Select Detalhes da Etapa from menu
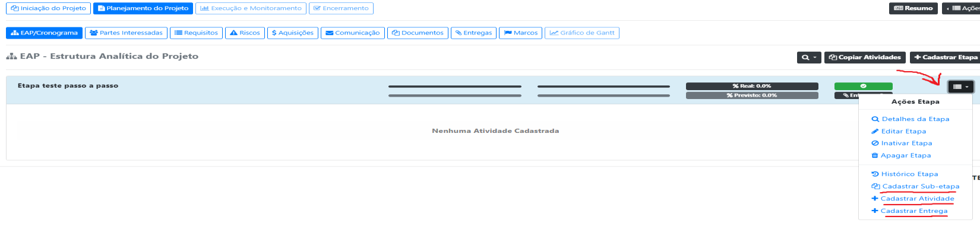Viewport: 980px width, 226px height. [x=915, y=119]
